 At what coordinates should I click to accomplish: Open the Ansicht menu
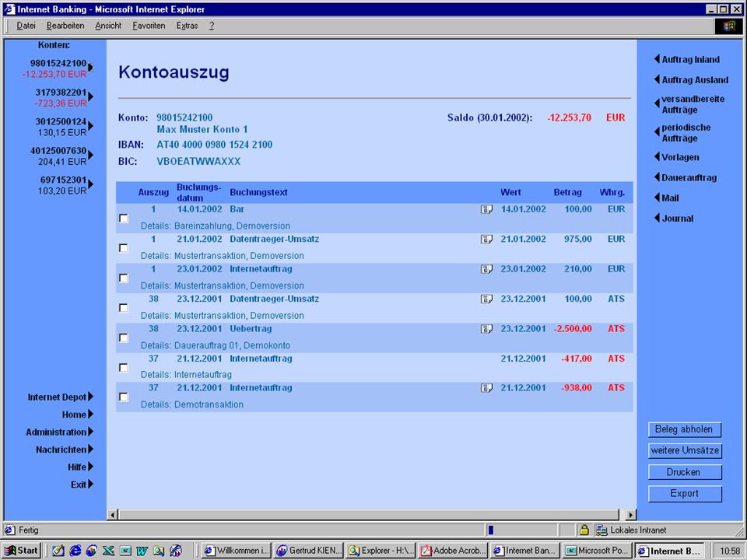(x=108, y=26)
